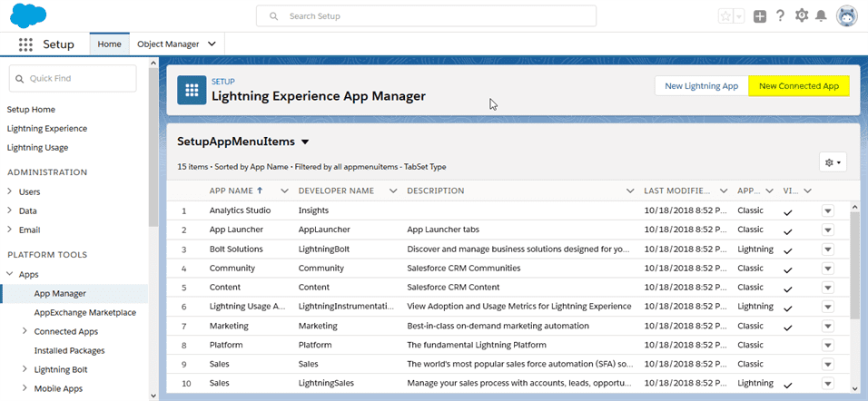Expand the Mobile Apps tree node
Viewport: 868px width, 401px height.
tap(25, 388)
